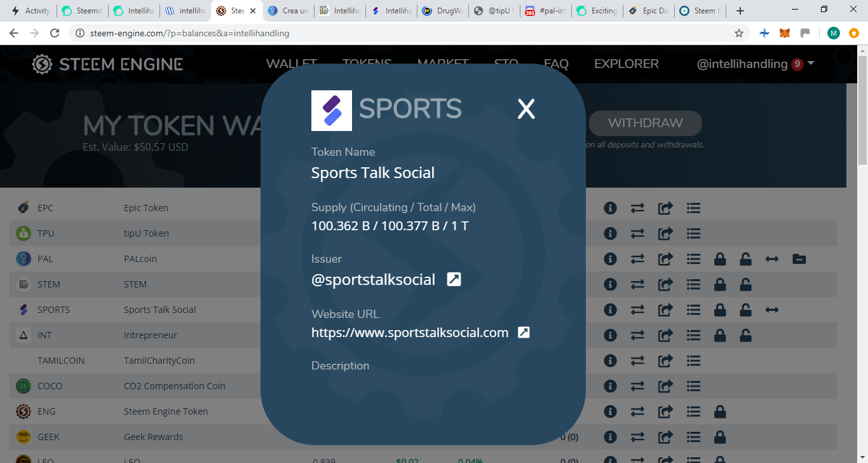Open the issuer external-link icon beside @sportstalksocial

pyautogui.click(x=454, y=279)
